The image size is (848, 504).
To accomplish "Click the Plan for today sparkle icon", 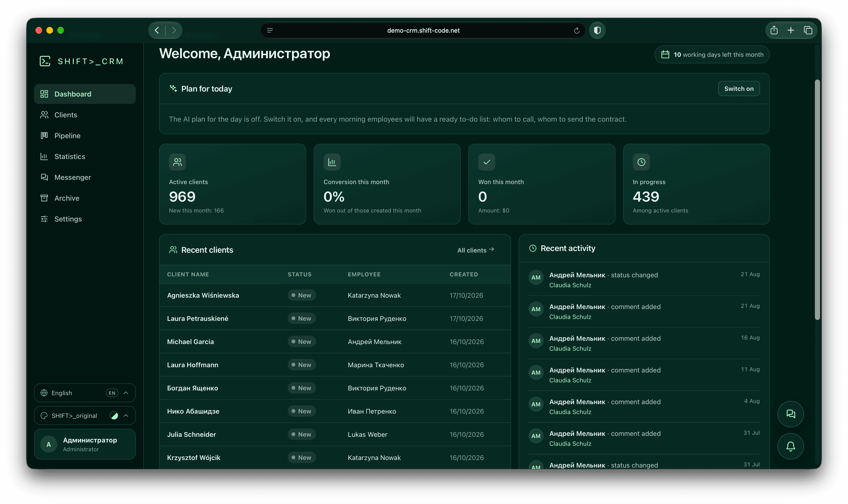I will click(173, 88).
